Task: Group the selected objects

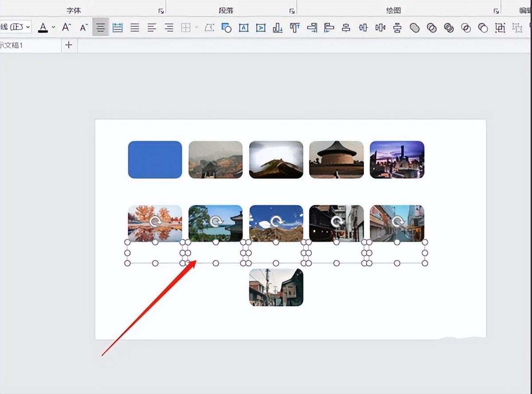Action: pos(500,28)
